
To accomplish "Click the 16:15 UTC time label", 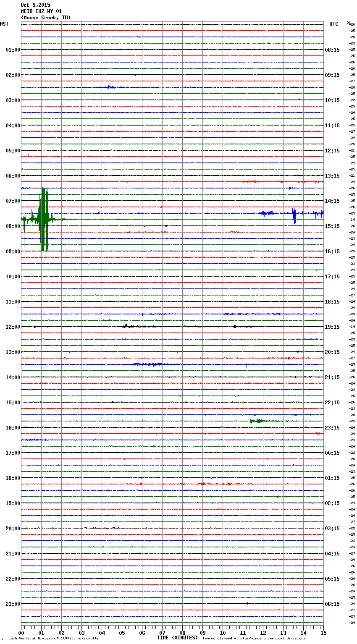I will [x=332, y=251].
